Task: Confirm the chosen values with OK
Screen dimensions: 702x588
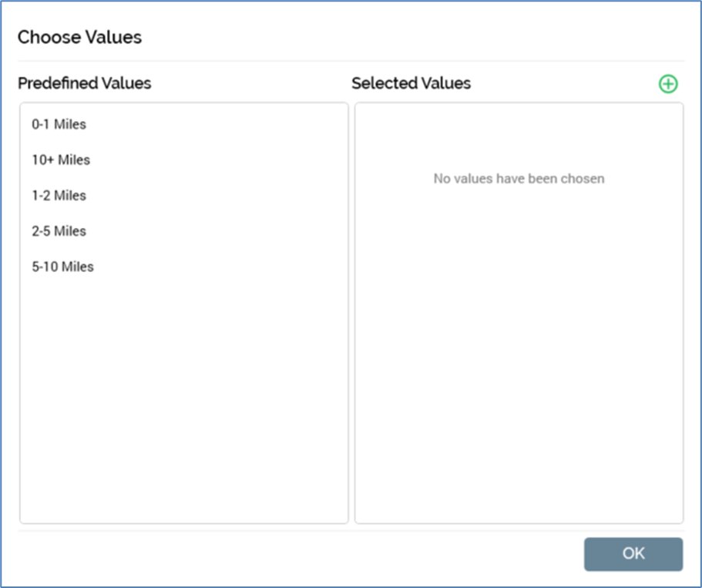Action: click(633, 553)
